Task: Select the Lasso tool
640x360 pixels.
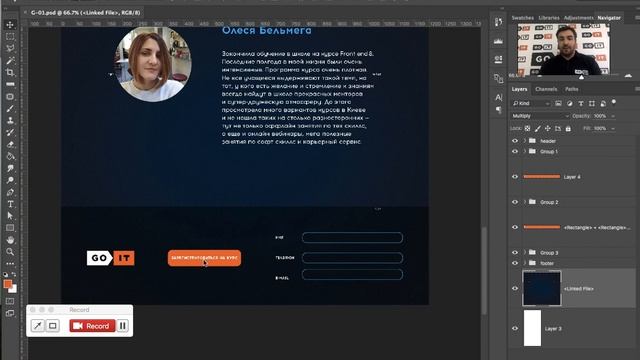Action: click(x=10, y=49)
